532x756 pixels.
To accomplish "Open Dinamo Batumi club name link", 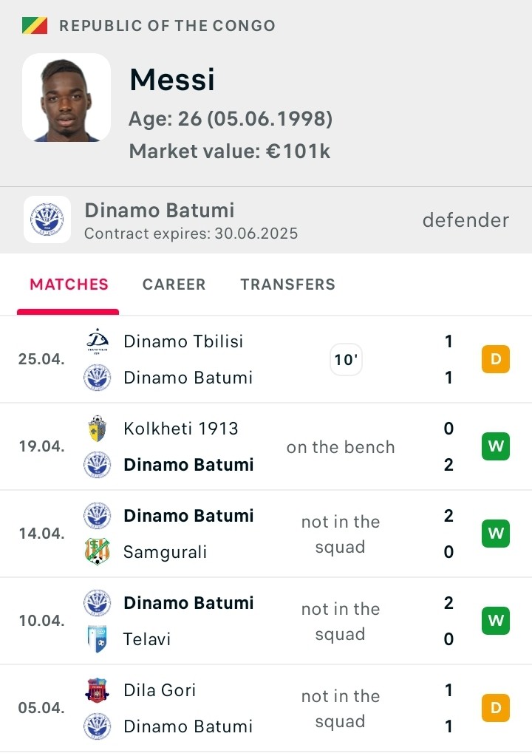I will click(160, 210).
